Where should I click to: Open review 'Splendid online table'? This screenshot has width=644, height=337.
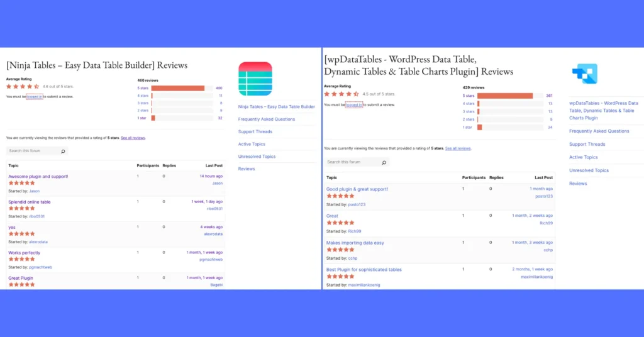click(30, 202)
